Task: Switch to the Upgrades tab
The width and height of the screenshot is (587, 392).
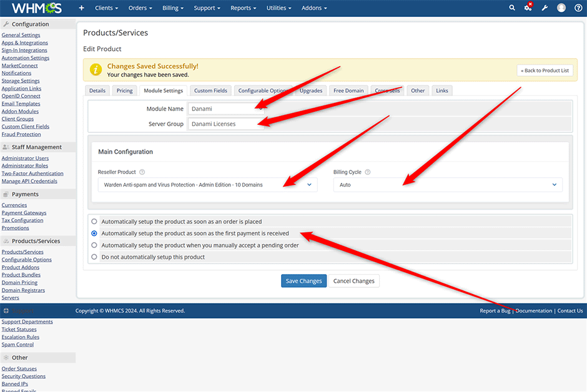Action: (311, 91)
